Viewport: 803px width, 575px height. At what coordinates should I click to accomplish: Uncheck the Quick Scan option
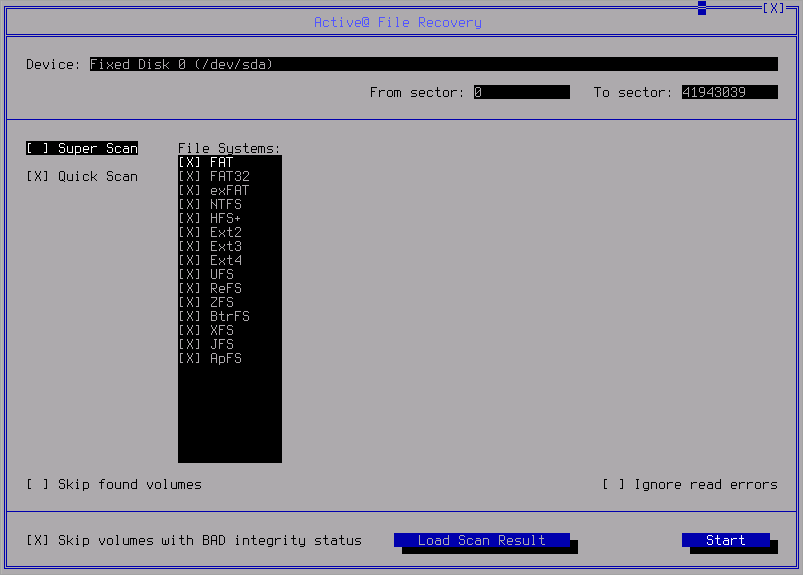click(x=82, y=177)
